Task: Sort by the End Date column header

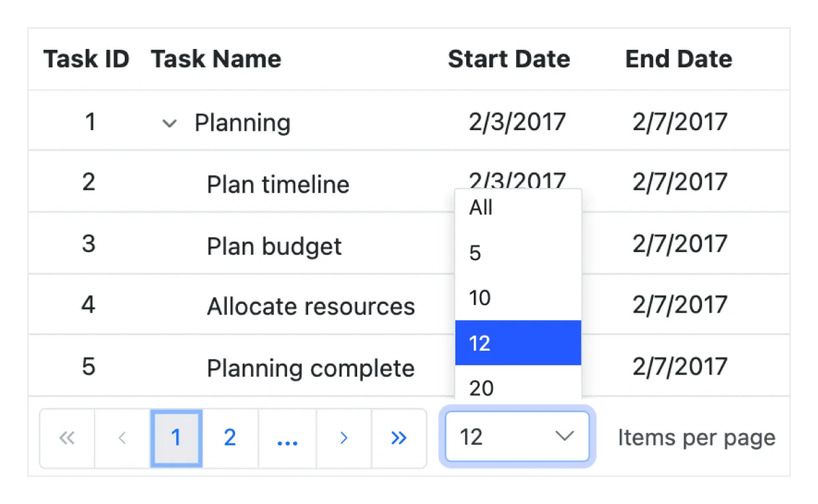Action: 678,59
